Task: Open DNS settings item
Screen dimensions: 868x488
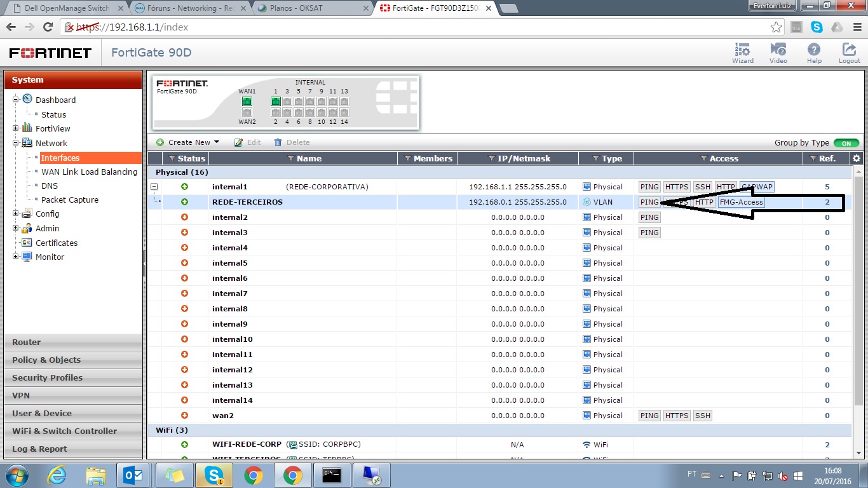Action: (50, 186)
